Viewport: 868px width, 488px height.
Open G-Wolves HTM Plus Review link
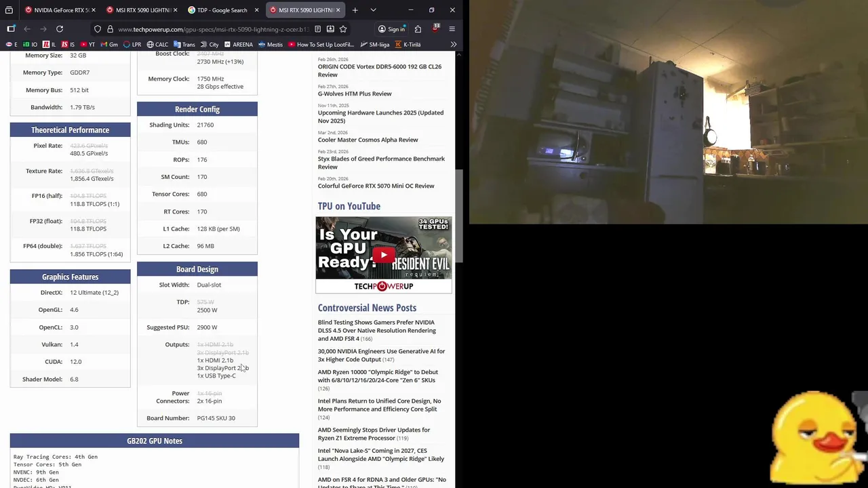pos(355,94)
